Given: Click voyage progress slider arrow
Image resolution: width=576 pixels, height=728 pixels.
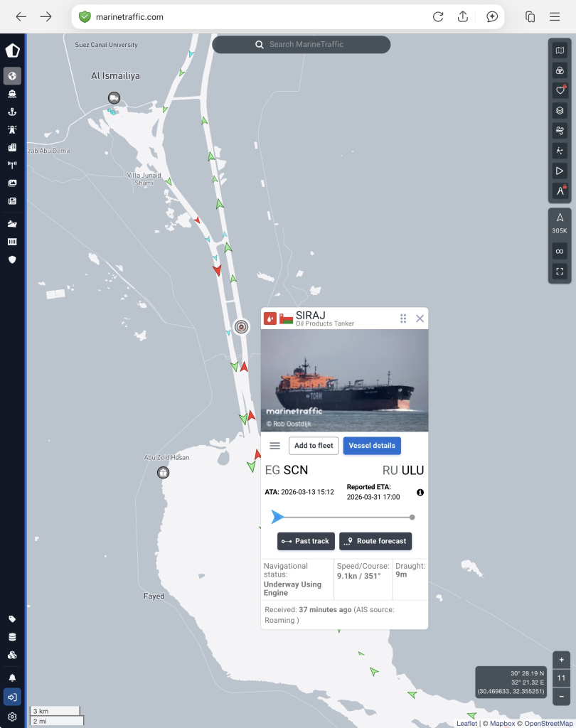Looking at the screenshot, I should 277,517.
